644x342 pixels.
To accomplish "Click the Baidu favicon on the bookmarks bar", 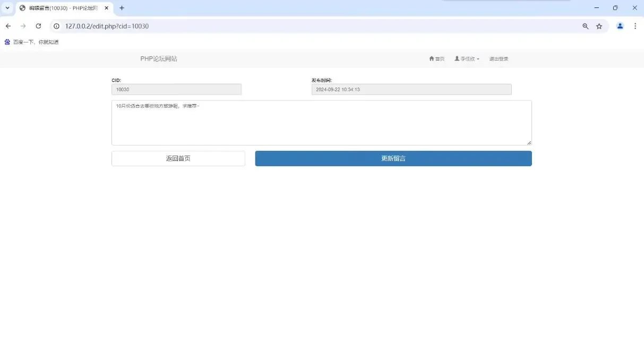I will click(6, 41).
